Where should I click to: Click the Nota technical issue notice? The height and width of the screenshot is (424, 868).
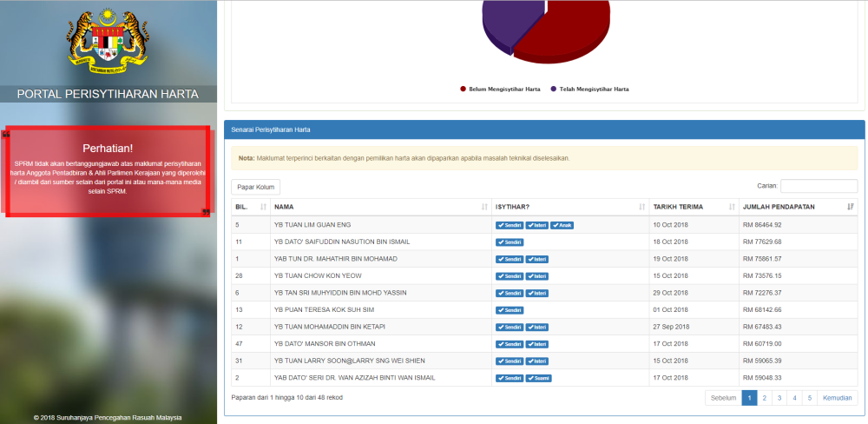pos(544,158)
